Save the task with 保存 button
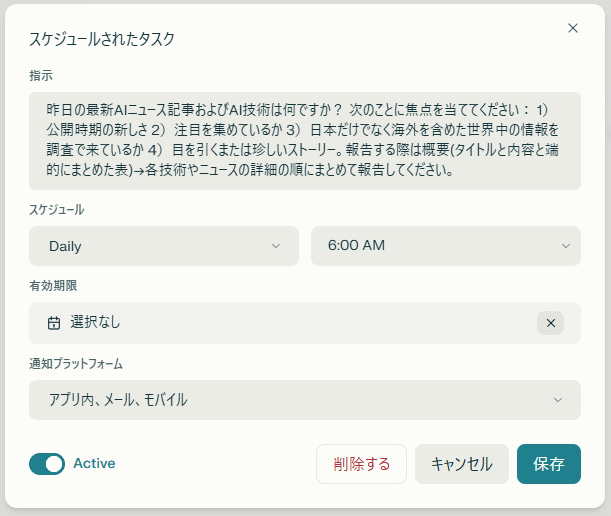 (549, 464)
